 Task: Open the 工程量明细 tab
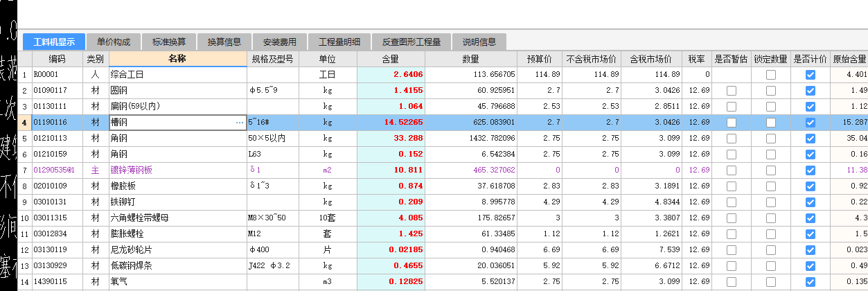pyautogui.click(x=339, y=42)
